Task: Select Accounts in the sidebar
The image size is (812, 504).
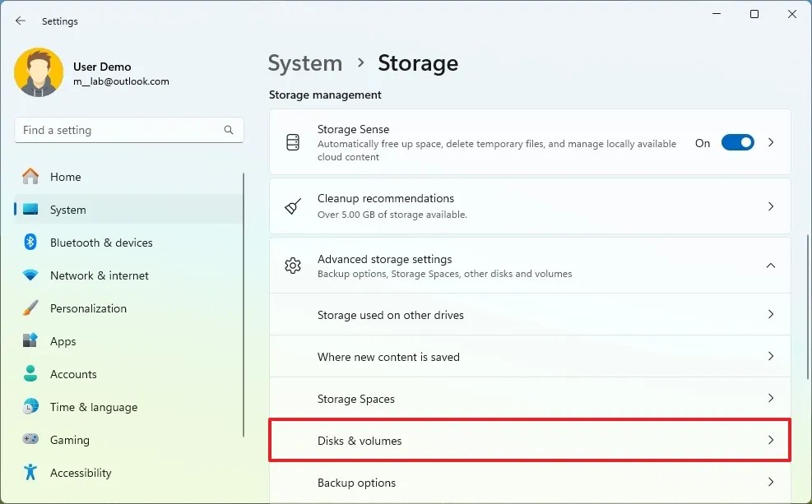Action: [x=73, y=374]
